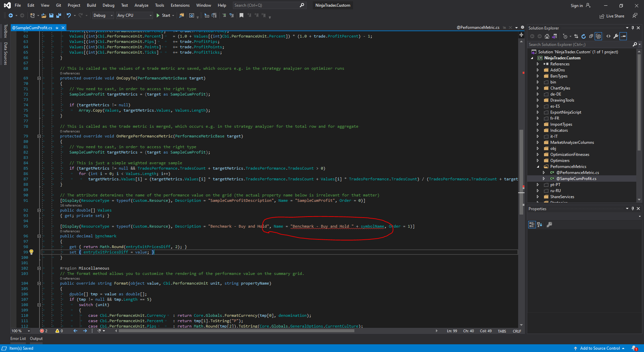Click the Home icon in Solution Explorer

(547, 36)
